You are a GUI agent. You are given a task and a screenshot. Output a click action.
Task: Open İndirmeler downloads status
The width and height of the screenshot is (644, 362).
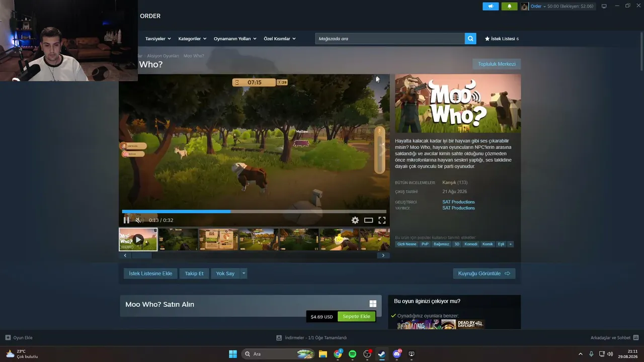pos(311,338)
